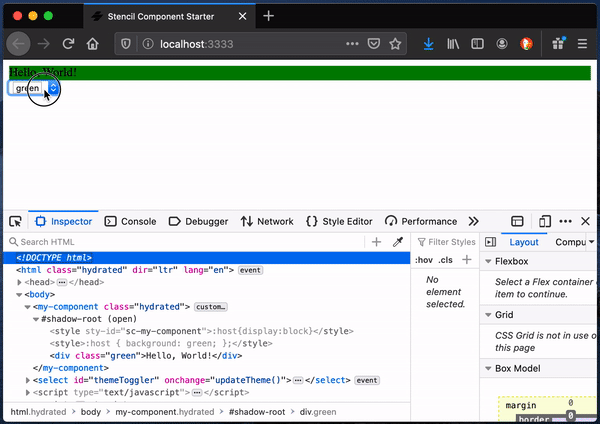Click the browser forward arrow

coord(44,44)
